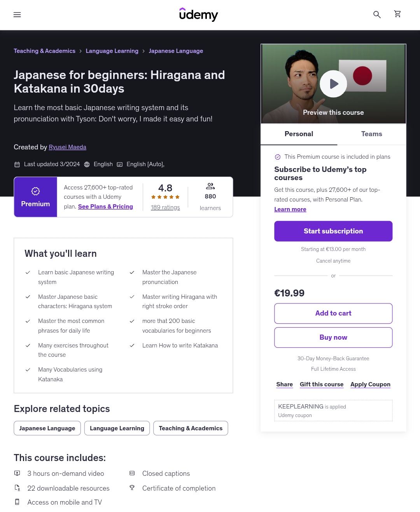Click the five-star rating icons
This screenshot has height=512, width=420.
(165, 197)
